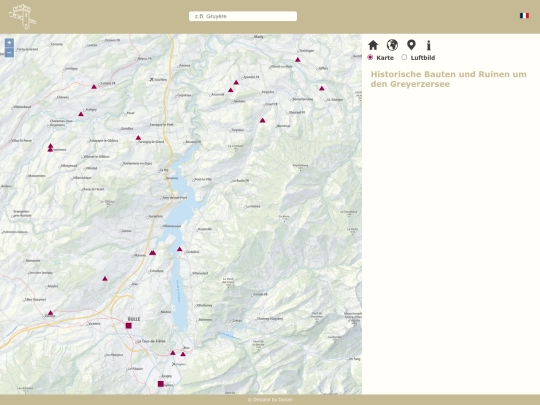Open the triangle marker at Farvagny-le-Grand
The image size is (540, 405).
click(x=138, y=138)
